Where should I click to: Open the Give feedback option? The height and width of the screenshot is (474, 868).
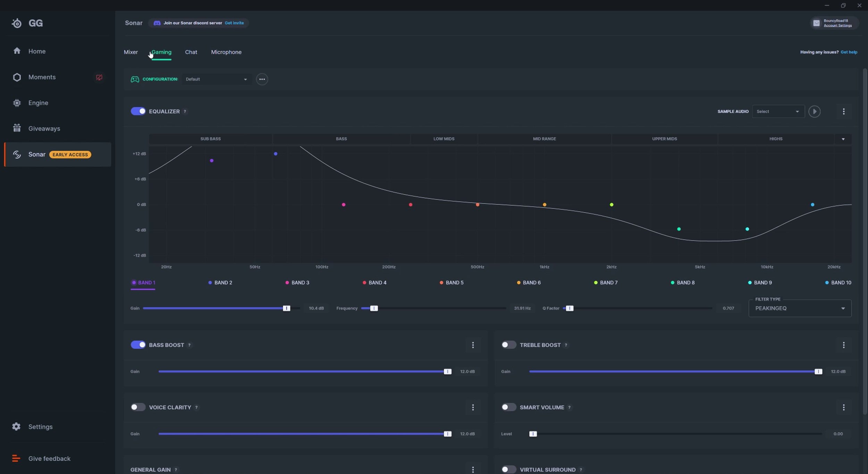[49, 458]
